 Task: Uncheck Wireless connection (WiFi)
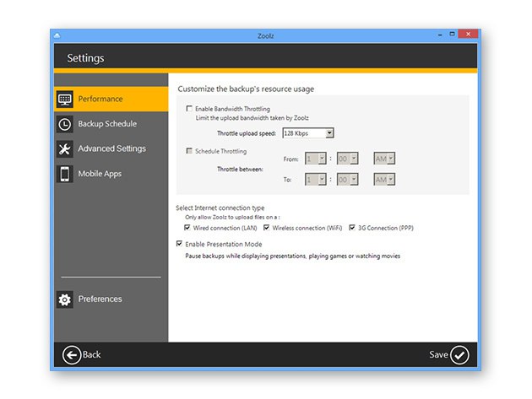coord(266,228)
